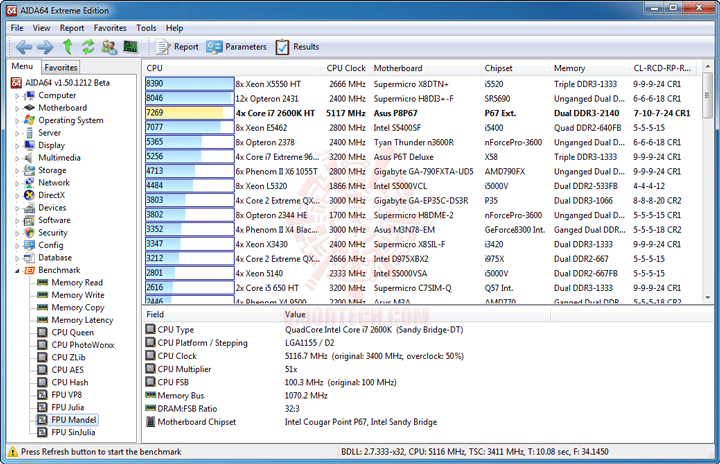Expand the Network tree node

[17, 183]
